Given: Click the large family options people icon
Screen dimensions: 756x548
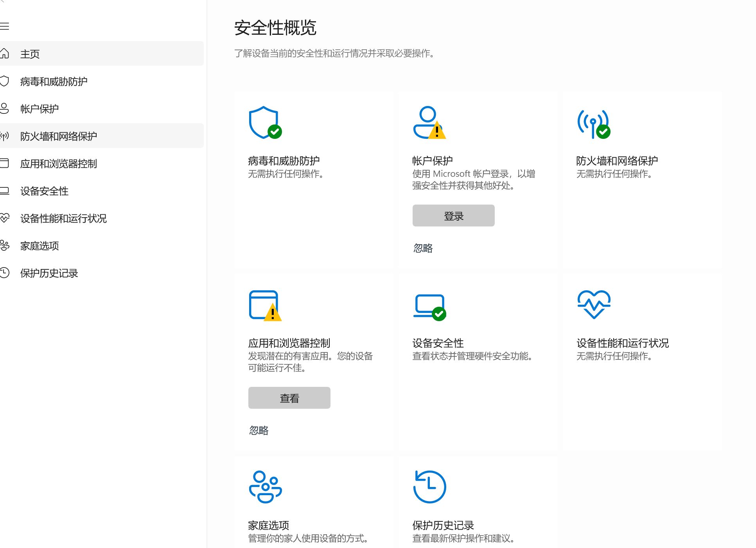Looking at the screenshot, I should click(x=266, y=487).
